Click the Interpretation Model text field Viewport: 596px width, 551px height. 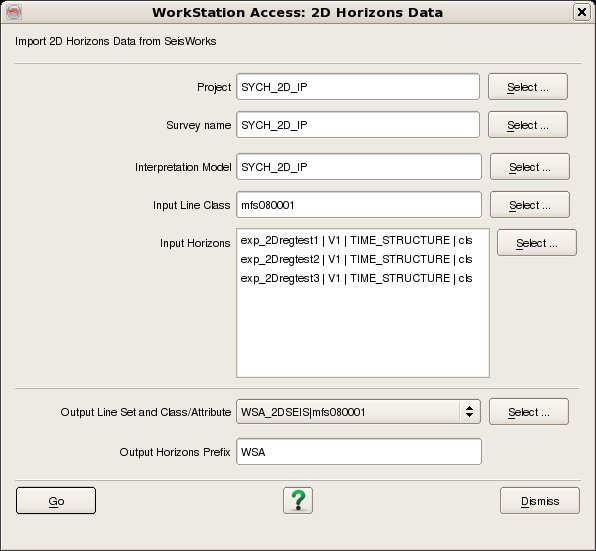(x=359, y=166)
